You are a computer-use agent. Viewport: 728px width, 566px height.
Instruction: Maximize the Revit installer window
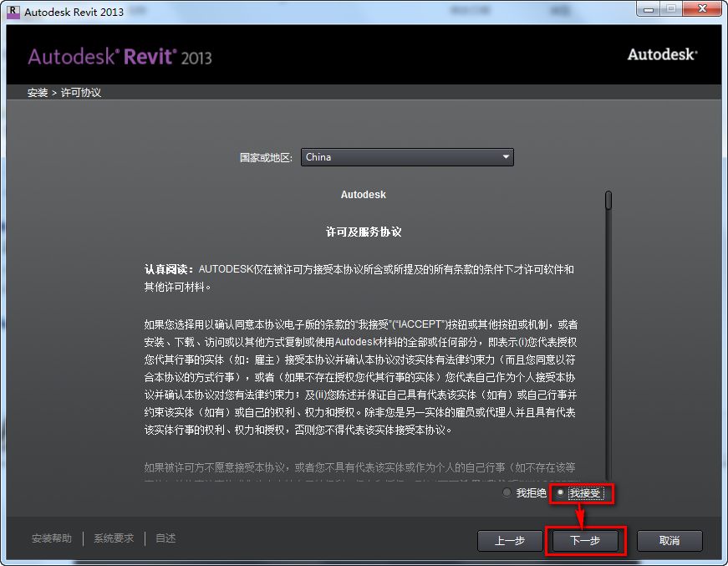point(670,9)
